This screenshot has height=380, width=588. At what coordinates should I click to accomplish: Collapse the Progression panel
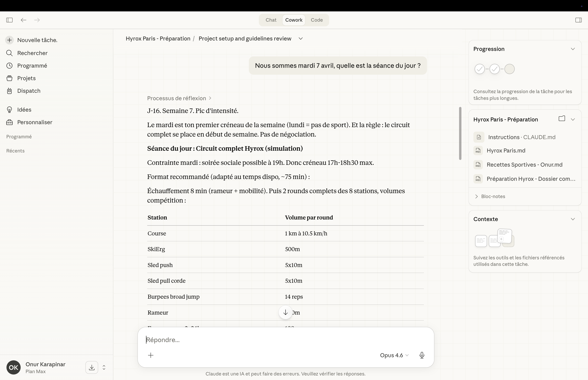tap(573, 49)
